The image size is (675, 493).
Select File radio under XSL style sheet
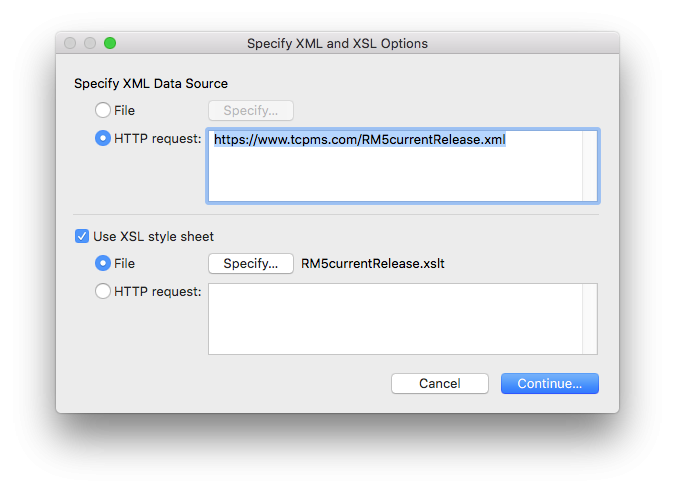coord(103,263)
